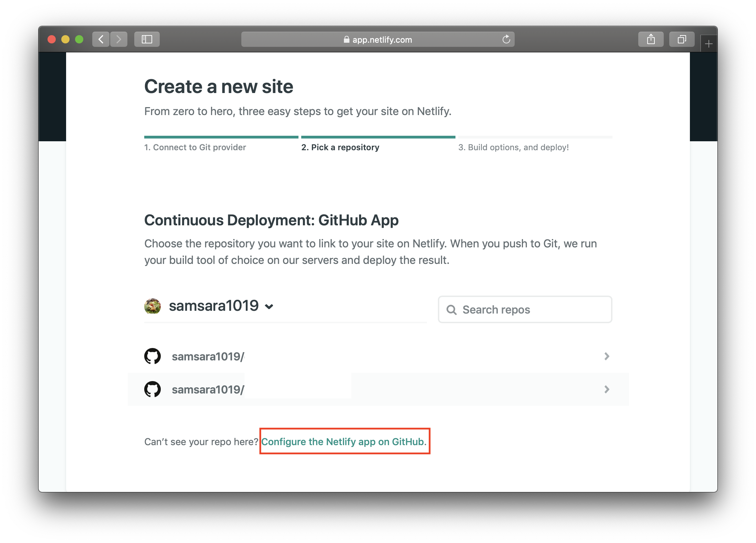The image size is (756, 543).
Task: Click the Safari forward arrow button
Action: [119, 39]
